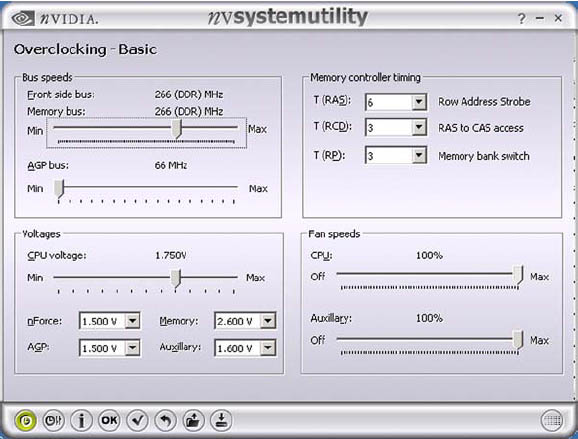Click the 'Front side bus:' label
578x439 pixels.
pyautogui.click(x=61, y=95)
